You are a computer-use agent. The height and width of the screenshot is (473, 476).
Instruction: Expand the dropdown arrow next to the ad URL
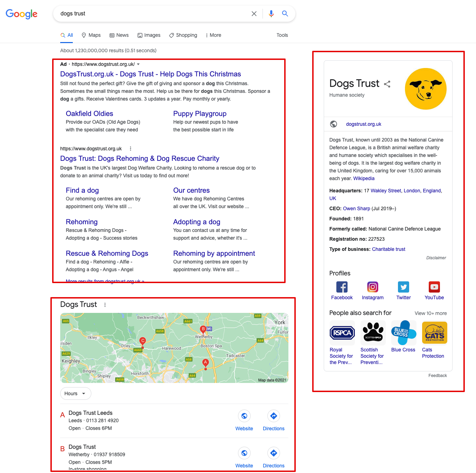[138, 64]
